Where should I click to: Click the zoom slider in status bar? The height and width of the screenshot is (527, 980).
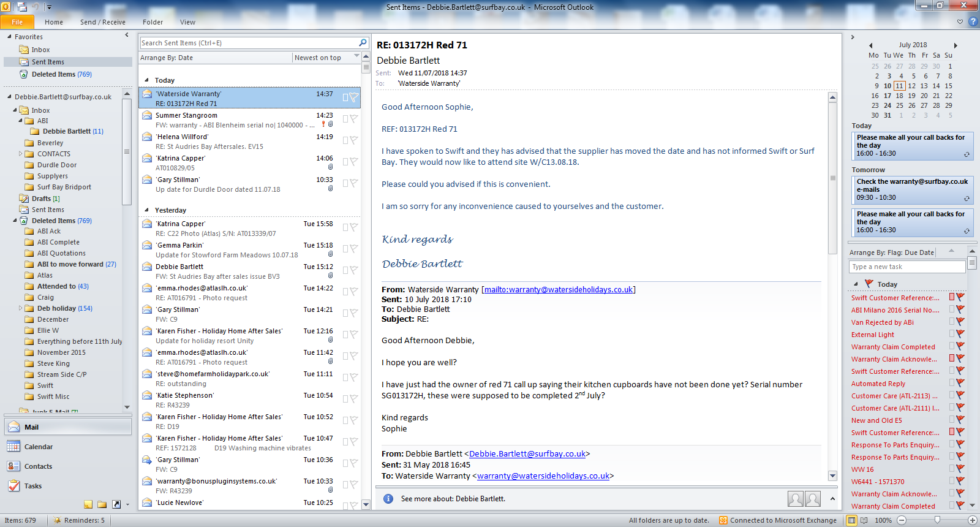pos(937,520)
